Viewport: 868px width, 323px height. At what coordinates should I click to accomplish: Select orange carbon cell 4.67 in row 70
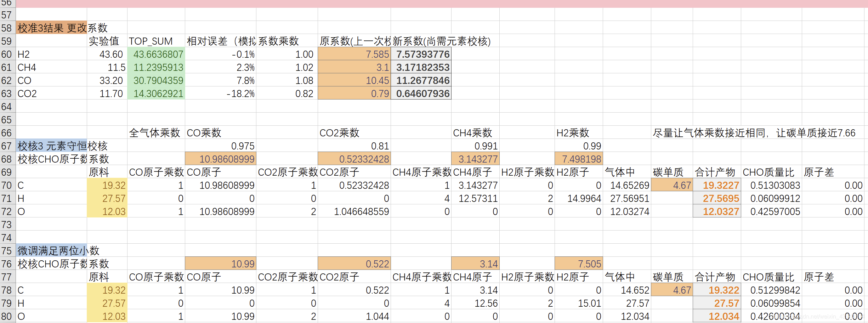(x=672, y=185)
